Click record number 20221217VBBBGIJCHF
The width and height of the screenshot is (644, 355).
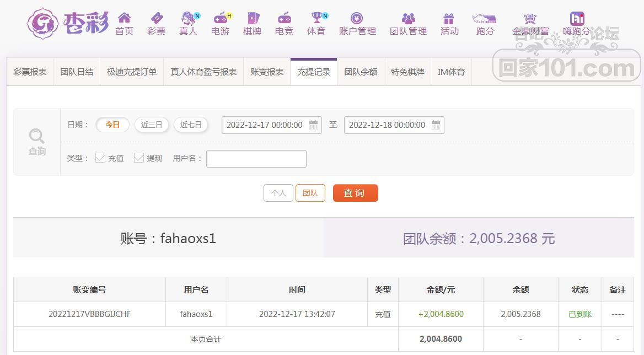click(x=89, y=314)
